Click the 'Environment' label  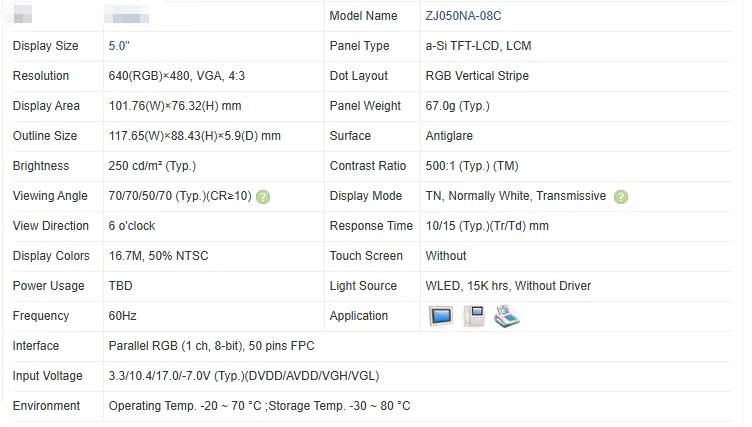coord(46,406)
